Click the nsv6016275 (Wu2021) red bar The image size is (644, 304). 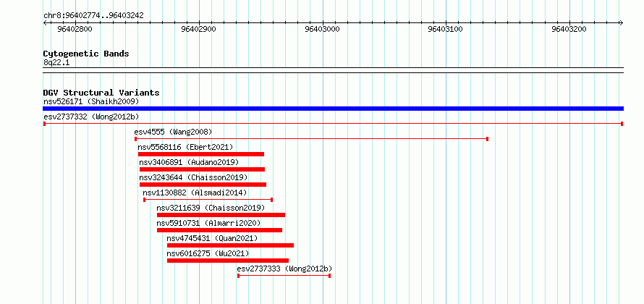point(228,261)
